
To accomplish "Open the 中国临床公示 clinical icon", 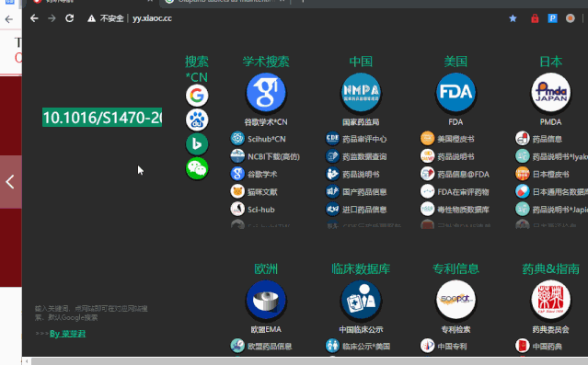I will coord(361,300).
